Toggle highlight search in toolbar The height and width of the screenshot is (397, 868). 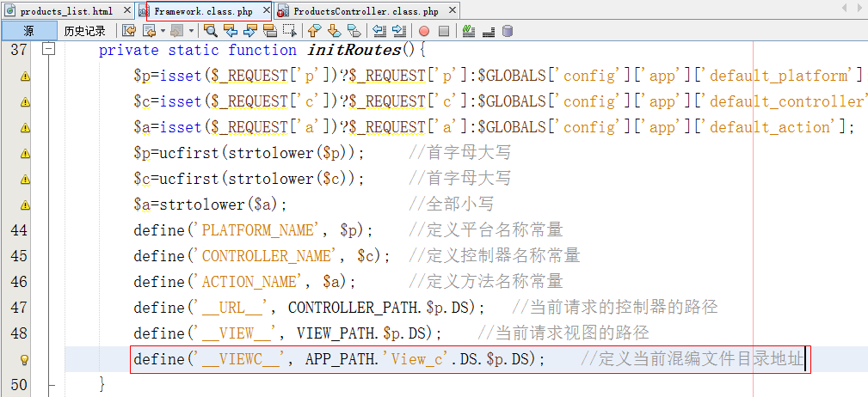click(x=269, y=31)
